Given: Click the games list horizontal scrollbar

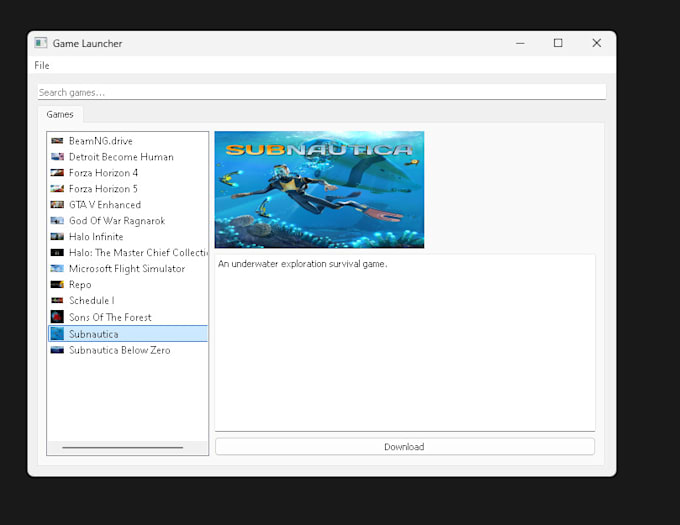Looking at the screenshot, I should pyautogui.click(x=123, y=447).
